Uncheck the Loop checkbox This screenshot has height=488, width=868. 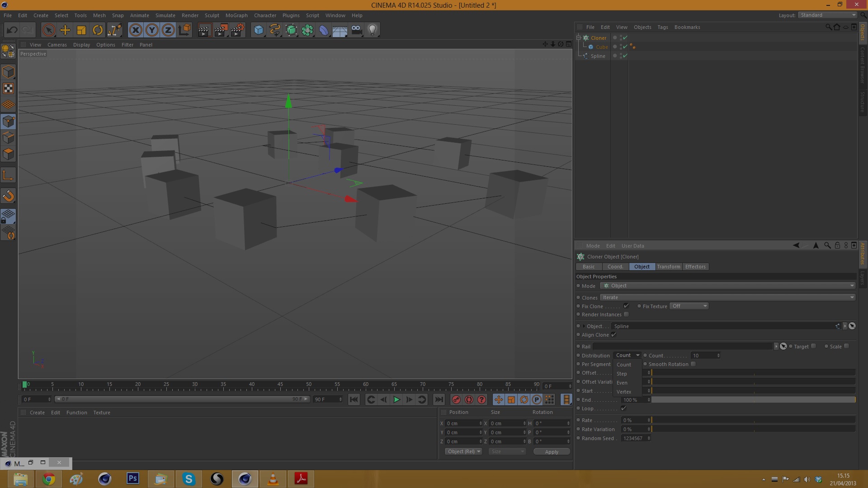623,408
